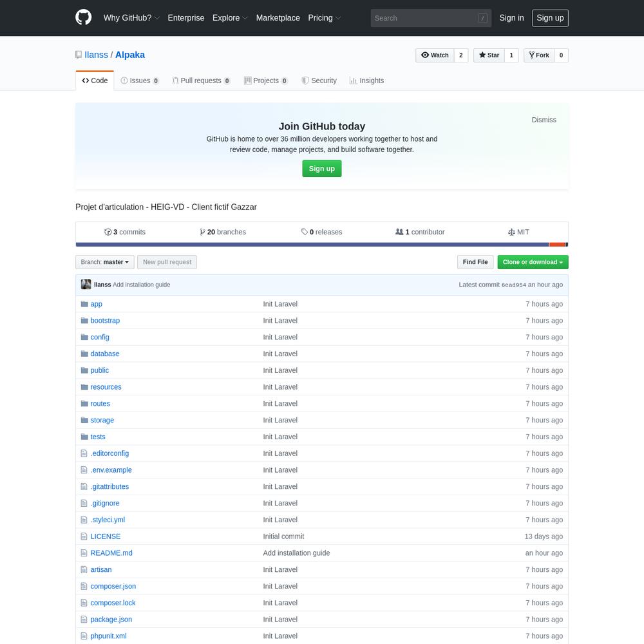This screenshot has height=644, width=644.
Task: Select the package.json file icon
Action: tap(84, 620)
